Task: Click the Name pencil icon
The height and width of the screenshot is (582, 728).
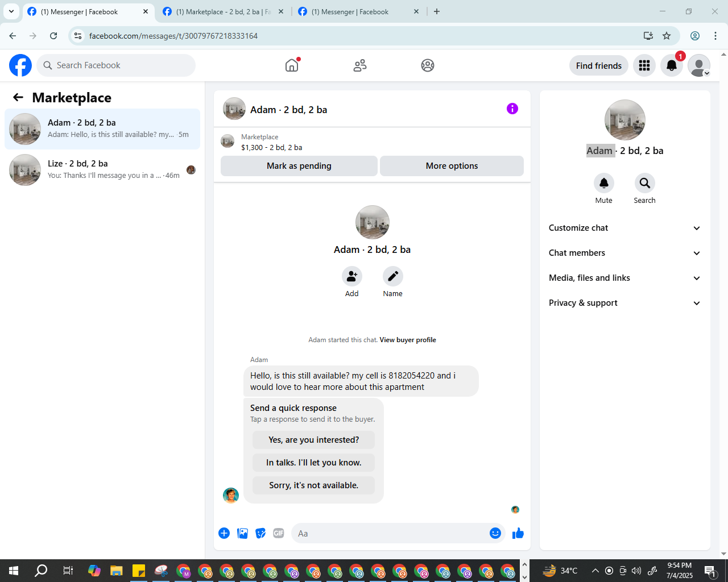Action: coord(393,276)
